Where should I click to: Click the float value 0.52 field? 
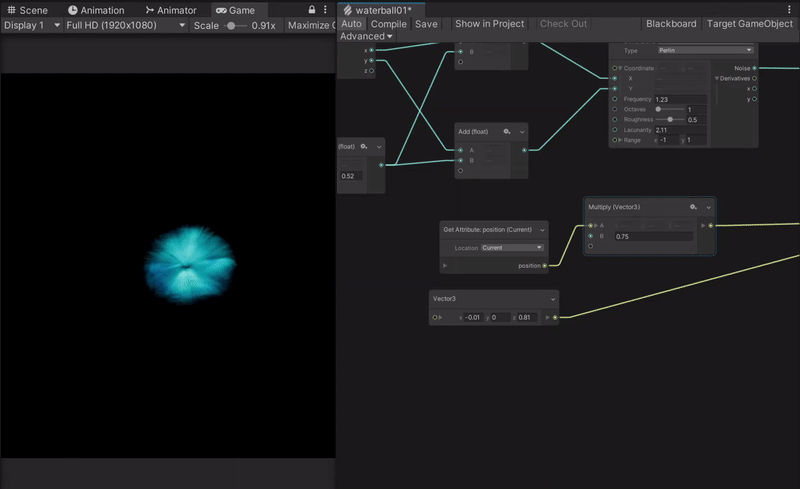(351, 176)
